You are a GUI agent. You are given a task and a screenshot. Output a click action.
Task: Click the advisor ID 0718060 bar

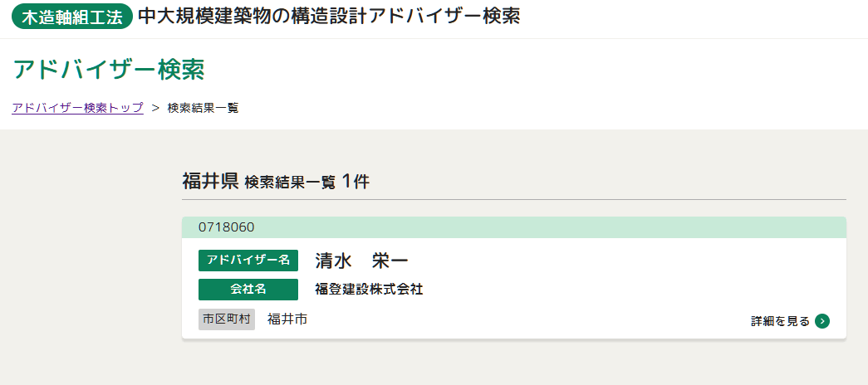pyautogui.click(x=513, y=227)
